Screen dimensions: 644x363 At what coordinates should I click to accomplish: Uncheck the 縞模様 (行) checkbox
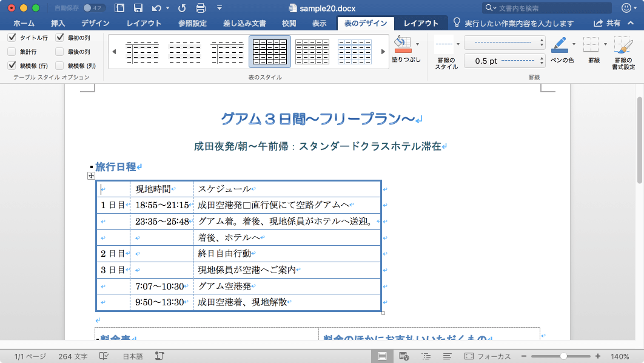point(12,66)
